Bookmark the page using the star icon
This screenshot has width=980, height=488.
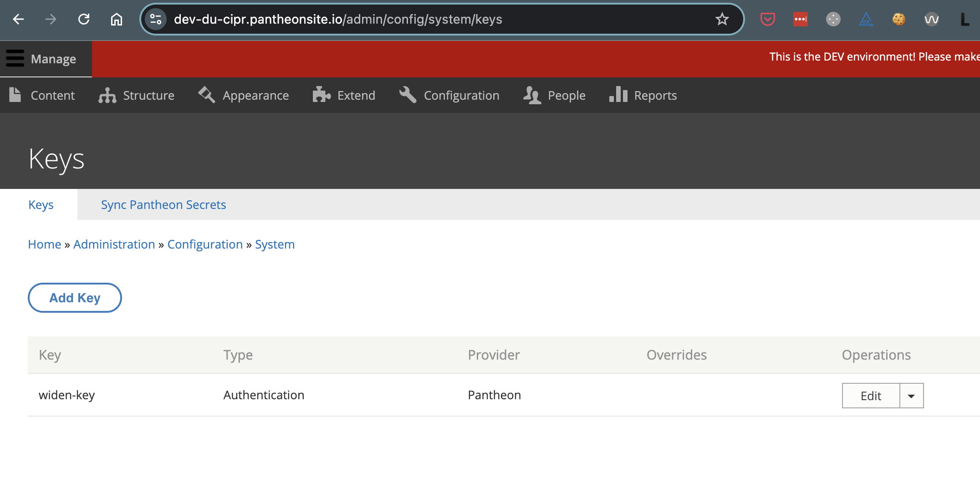tap(722, 19)
